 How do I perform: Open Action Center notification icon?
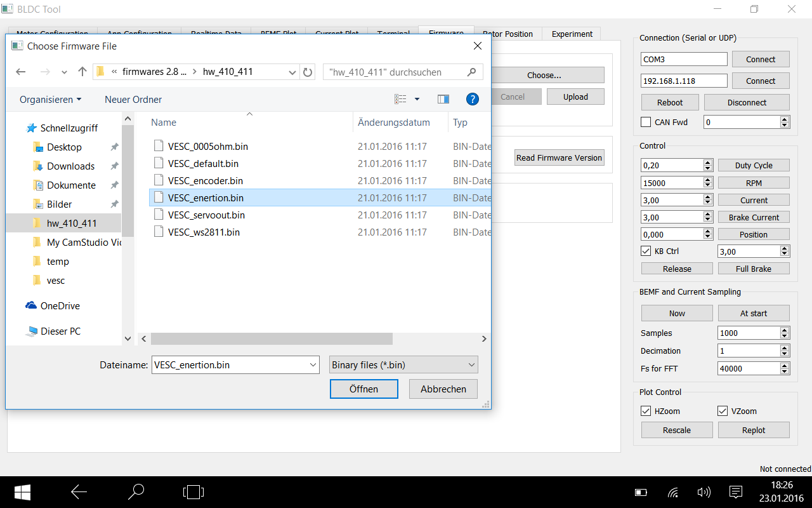coord(736,492)
